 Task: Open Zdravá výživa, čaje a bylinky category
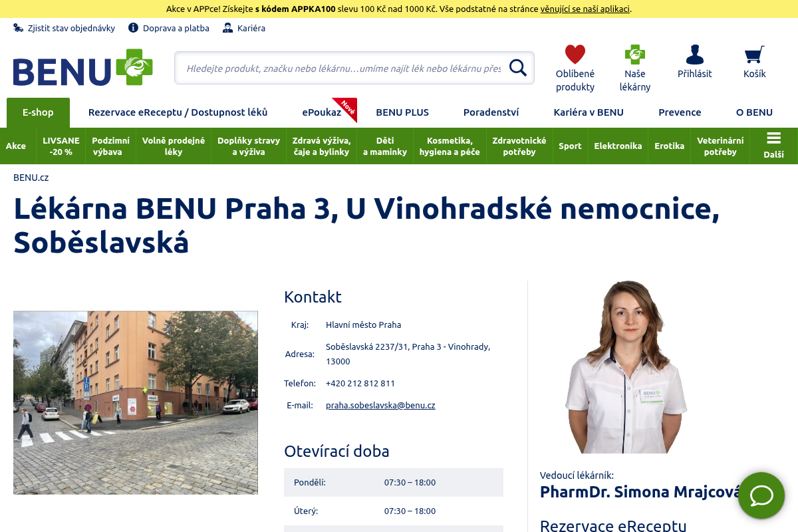click(322, 146)
